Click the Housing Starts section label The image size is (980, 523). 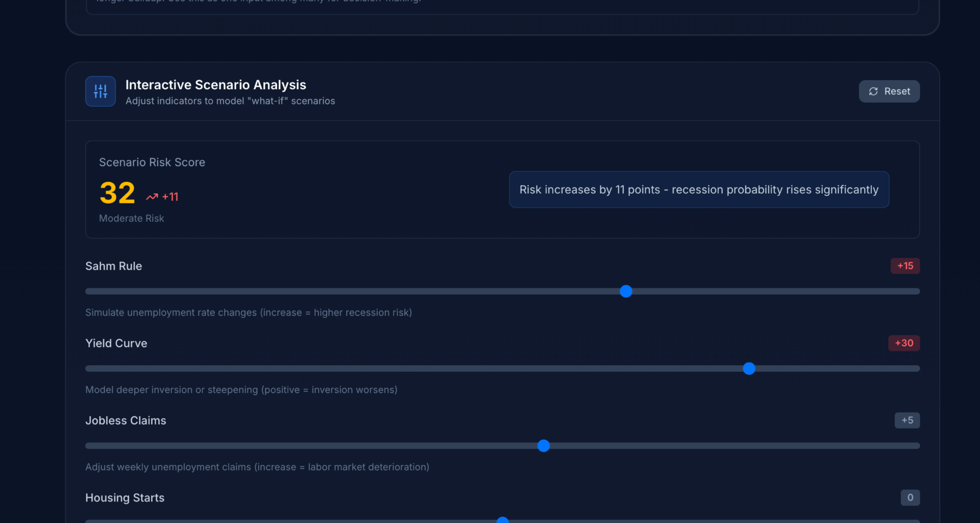pyautogui.click(x=125, y=497)
